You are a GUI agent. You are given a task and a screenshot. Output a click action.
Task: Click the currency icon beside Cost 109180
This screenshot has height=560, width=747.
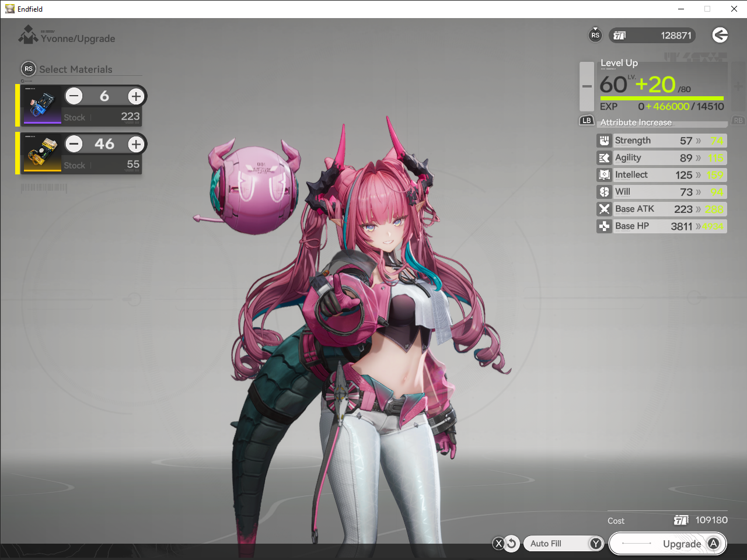[x=681, y=520]
